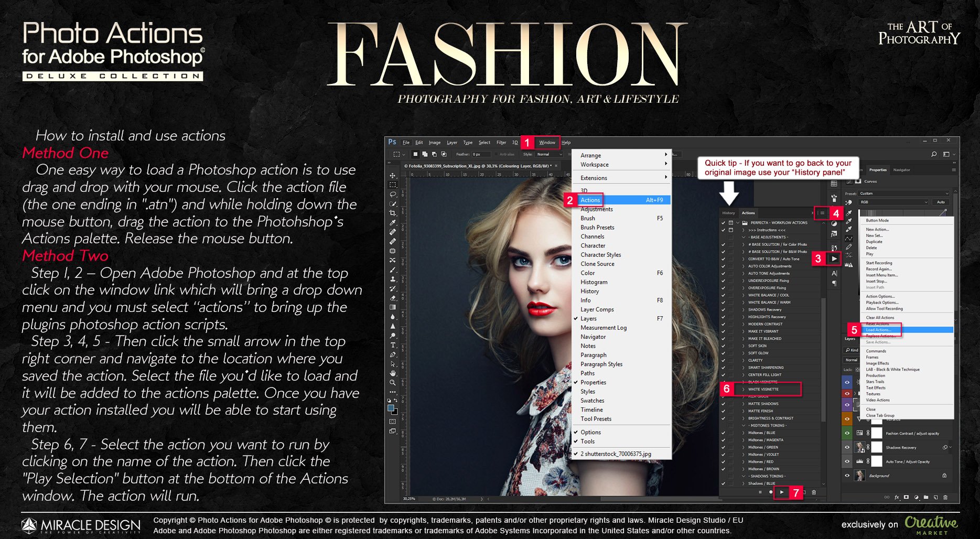The image size is (980, 539).
Task: Hide the Auto Tone / Adjust Opacity layer
Action: click(847, 461)
